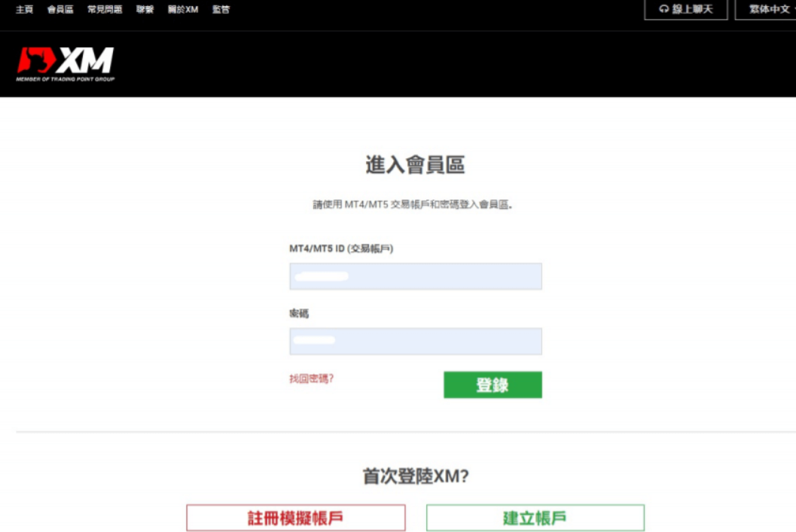Image resolution: width=796 pixels, height=532 pixels.
Task: Click the 進入會員區 heading text
Action: pos(415,165)
